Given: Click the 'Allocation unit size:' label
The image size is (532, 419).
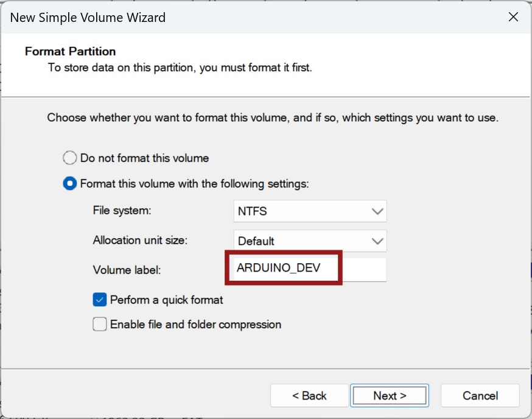Looking at the screenshot, I should coord(140,240).
